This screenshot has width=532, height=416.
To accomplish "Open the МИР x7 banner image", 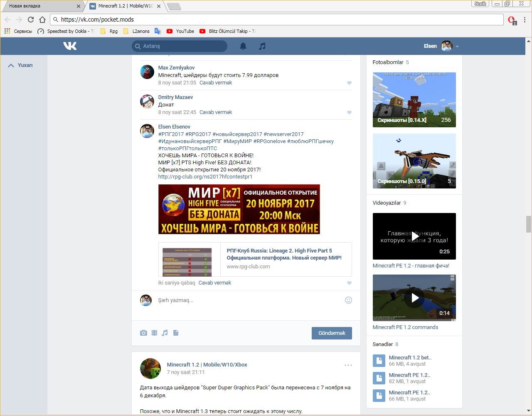I will click(239, 209).
